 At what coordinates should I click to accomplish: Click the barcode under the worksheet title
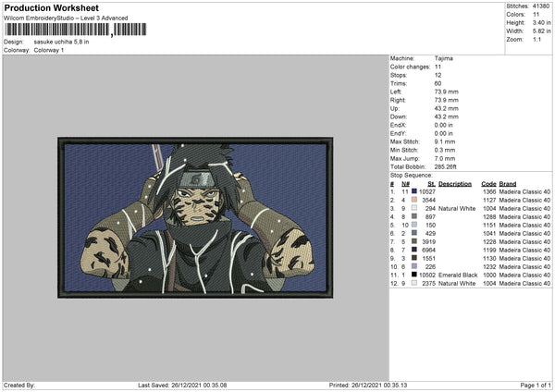[76, 30]
